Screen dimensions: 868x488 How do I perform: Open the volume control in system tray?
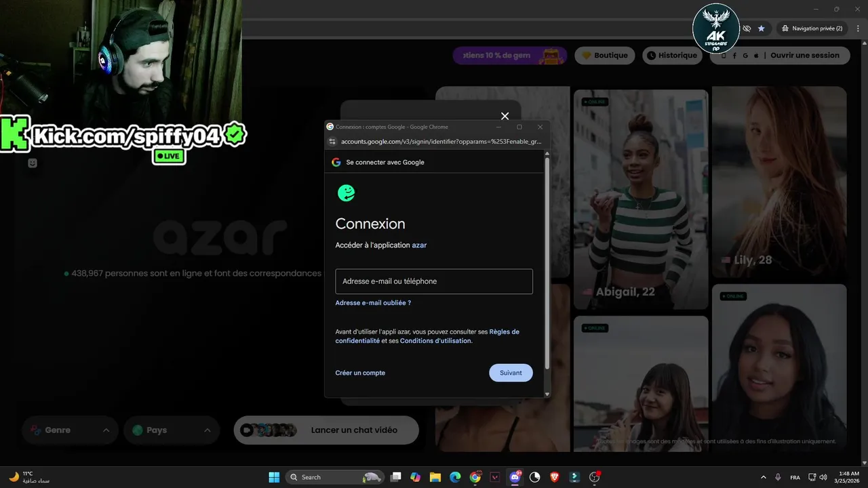824,477
